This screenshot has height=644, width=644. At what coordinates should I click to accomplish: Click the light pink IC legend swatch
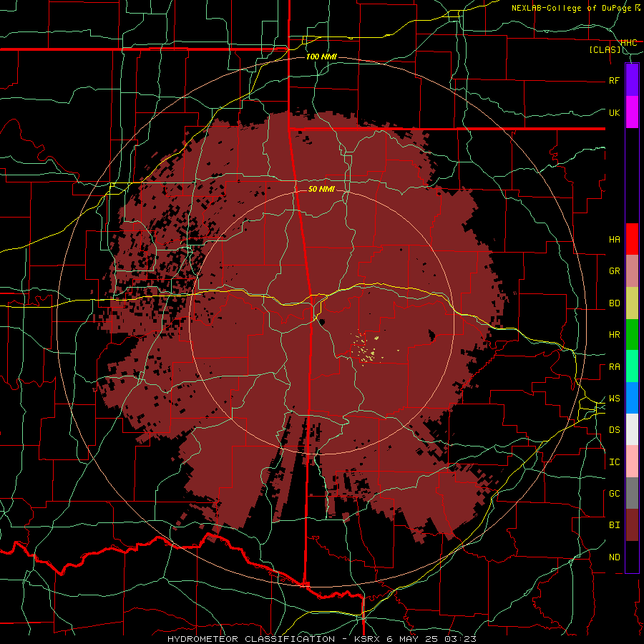click(x=632, y=462)
